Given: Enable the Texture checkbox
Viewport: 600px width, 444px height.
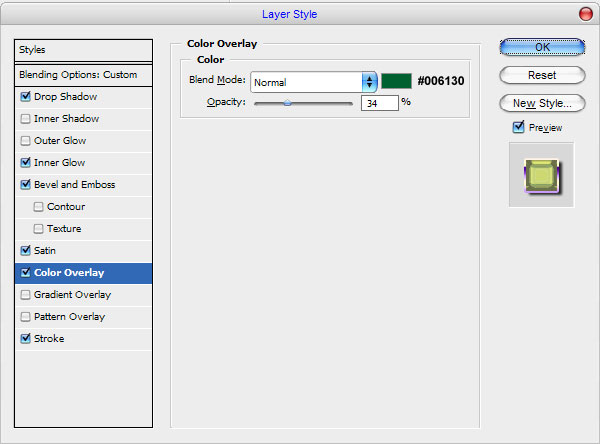Looking at the screenshot, I should point(38,229).
